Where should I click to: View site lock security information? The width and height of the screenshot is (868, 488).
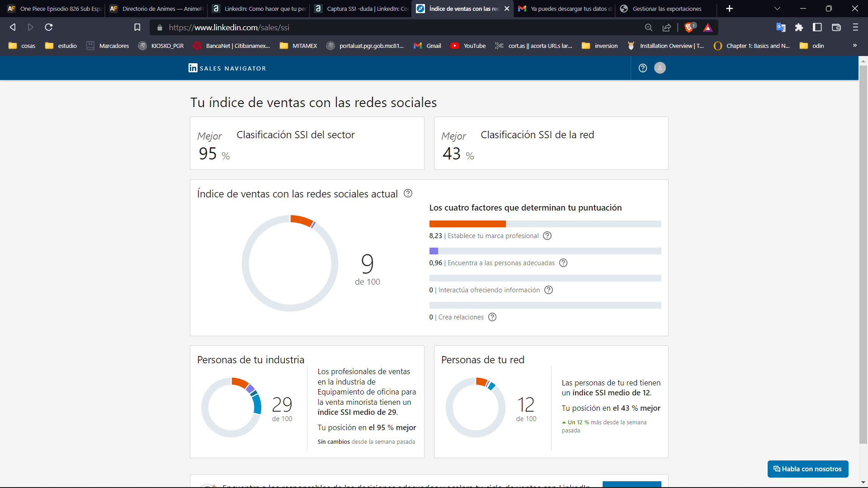160,28
